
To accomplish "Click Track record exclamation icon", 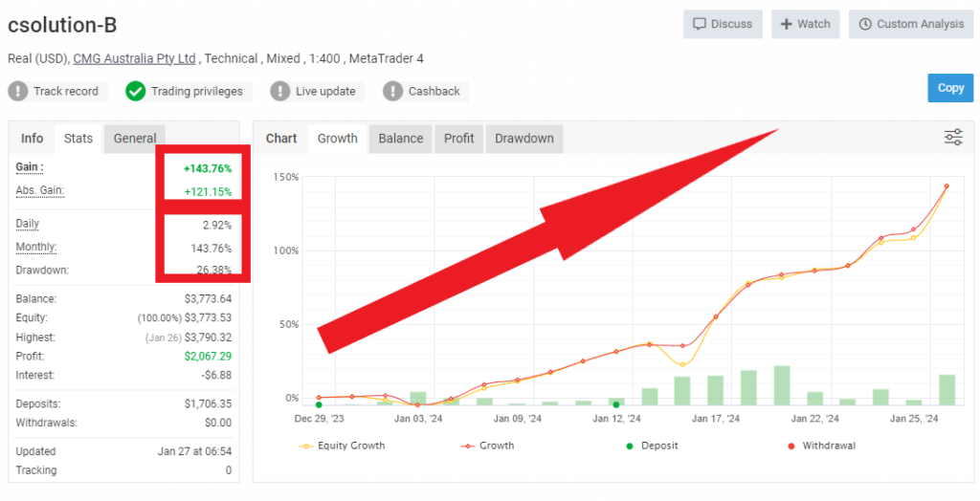I will pyautogui.click(x=18, y=91).
